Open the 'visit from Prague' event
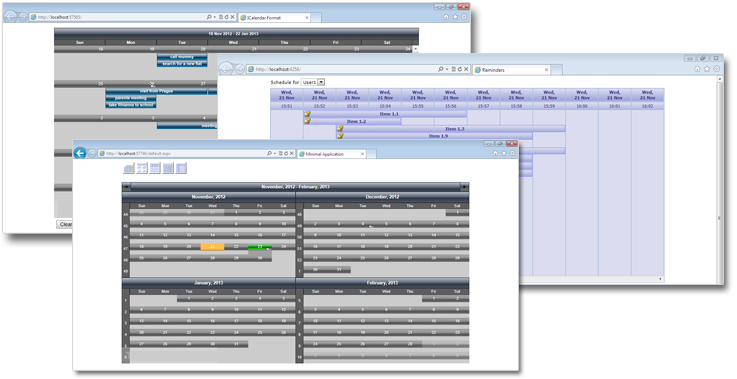 156,91
